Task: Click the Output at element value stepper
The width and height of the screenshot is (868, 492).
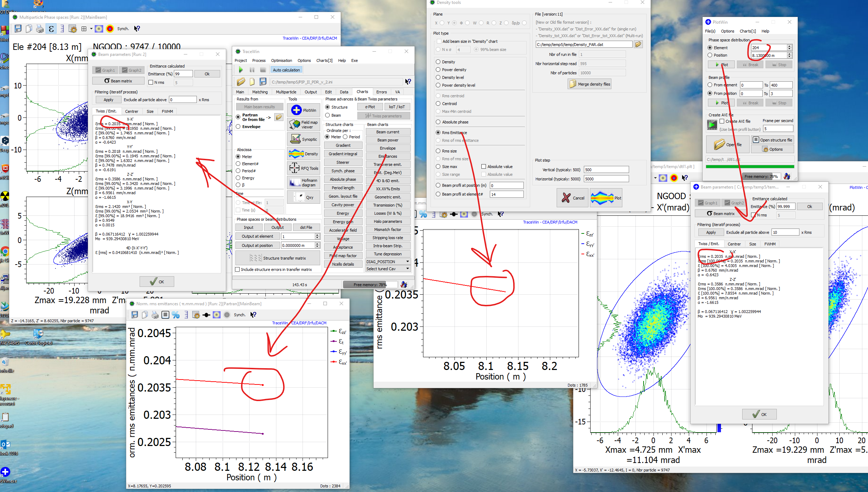Action: (317, 236)
